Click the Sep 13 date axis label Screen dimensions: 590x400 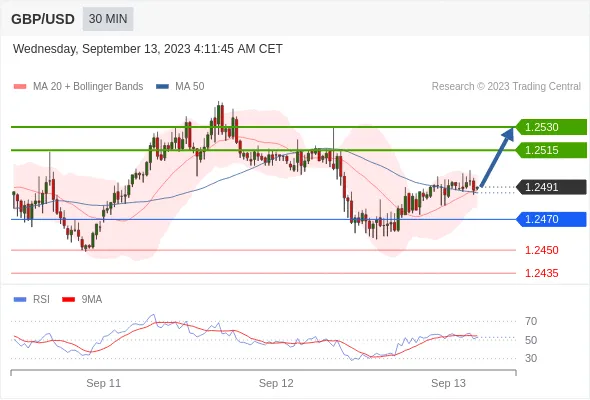point(448,383)
